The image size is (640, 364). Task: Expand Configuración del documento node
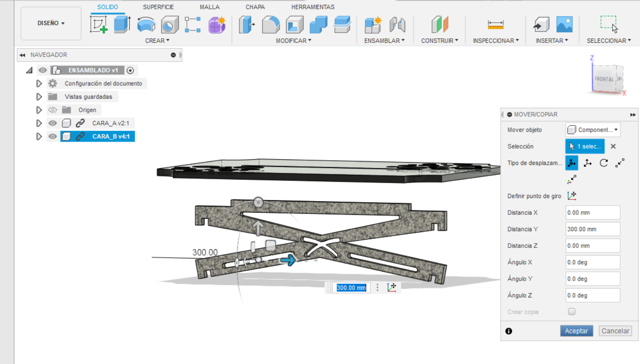coord(39,83)
